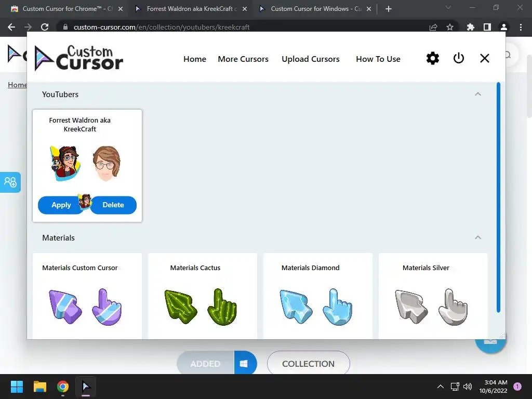This screenshot has width=532, height=399.
Task: Select Diamond hand pointer
Action: [338, 307]
